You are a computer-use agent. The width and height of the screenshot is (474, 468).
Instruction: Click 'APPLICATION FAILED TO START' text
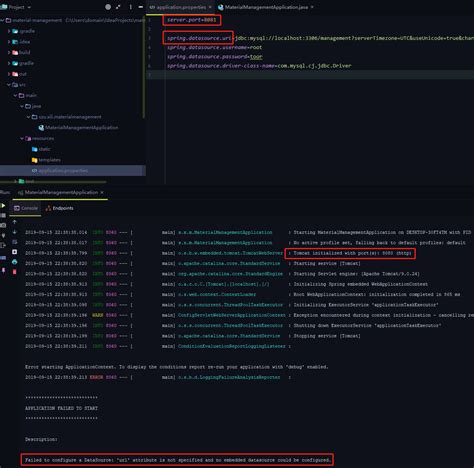tap(61, 408)
